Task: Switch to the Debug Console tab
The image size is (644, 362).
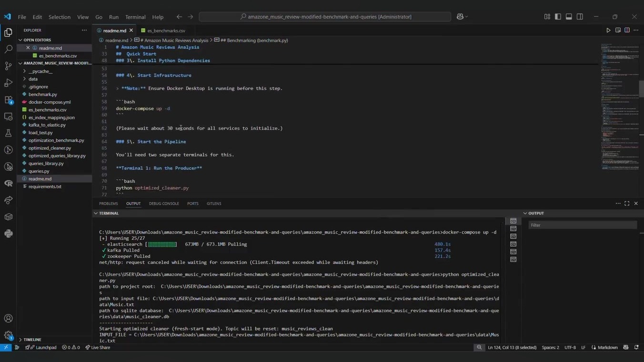Action: pyautogui.click(x=164, y=204)
